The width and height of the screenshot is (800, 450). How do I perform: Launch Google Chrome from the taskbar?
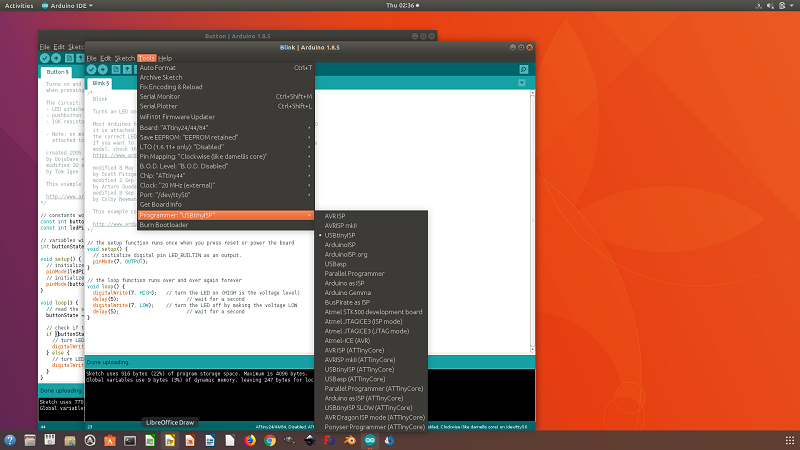[270, 440]
